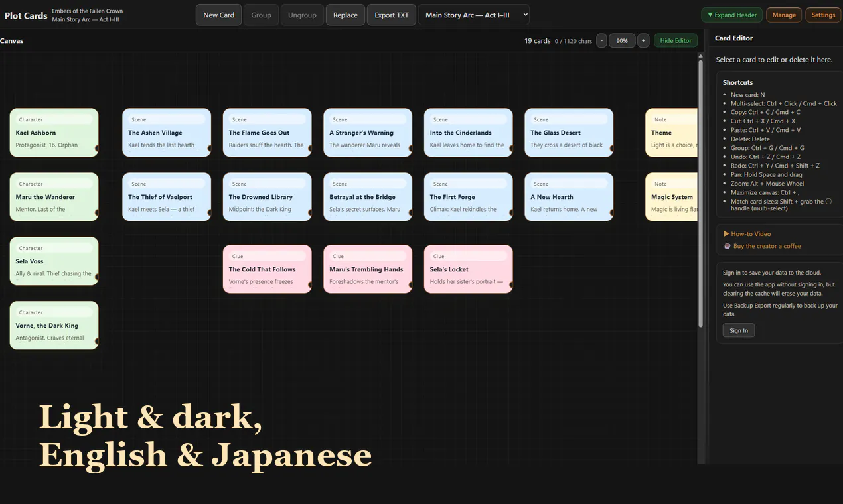Select Into the Cinderlands scene card
This screenshot has height=504, width=843.
point(468,133)
